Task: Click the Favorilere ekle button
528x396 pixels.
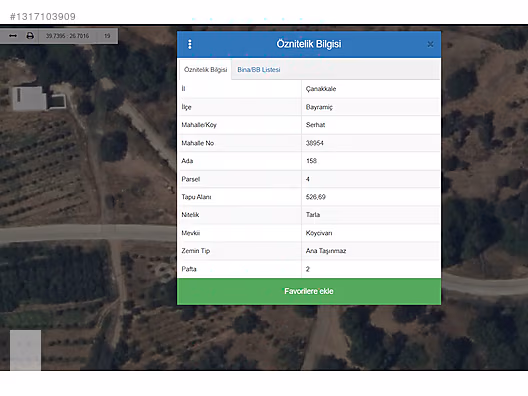Action: [309, 291]
